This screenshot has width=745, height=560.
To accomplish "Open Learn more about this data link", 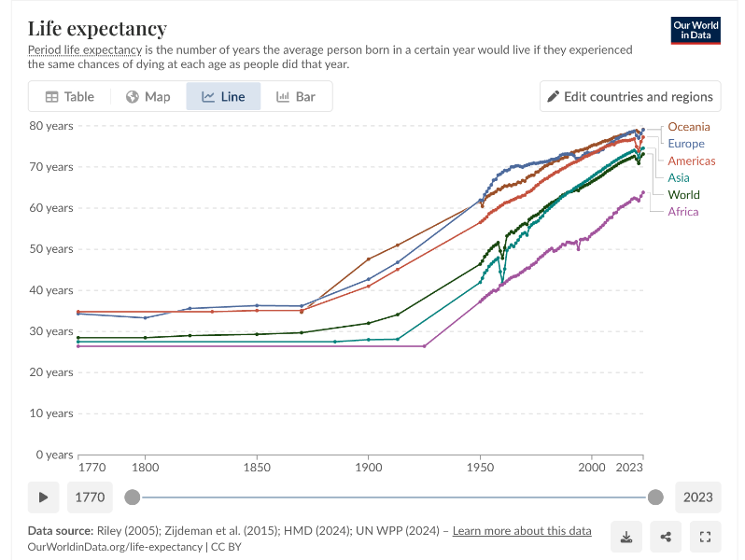I will point(522,531).
